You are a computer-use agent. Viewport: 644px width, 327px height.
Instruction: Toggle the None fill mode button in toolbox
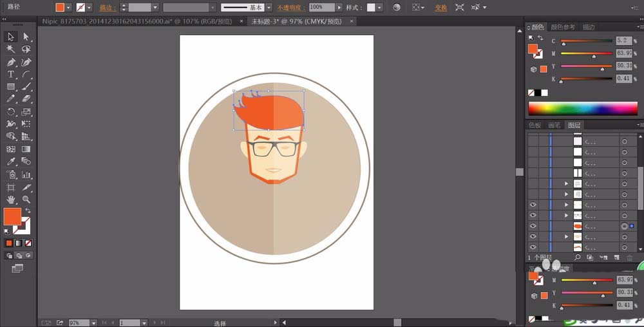[x=28, y=243]
